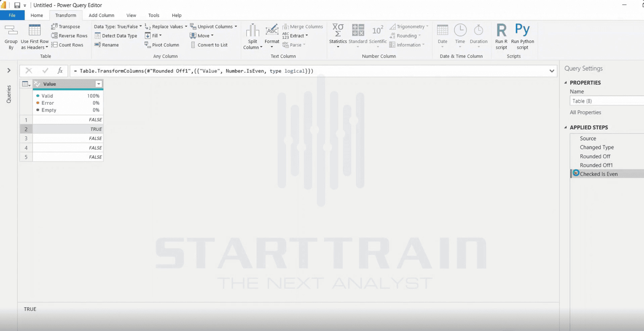Click Detect Data Type
644x331 pixels.
tap(116, 36)
